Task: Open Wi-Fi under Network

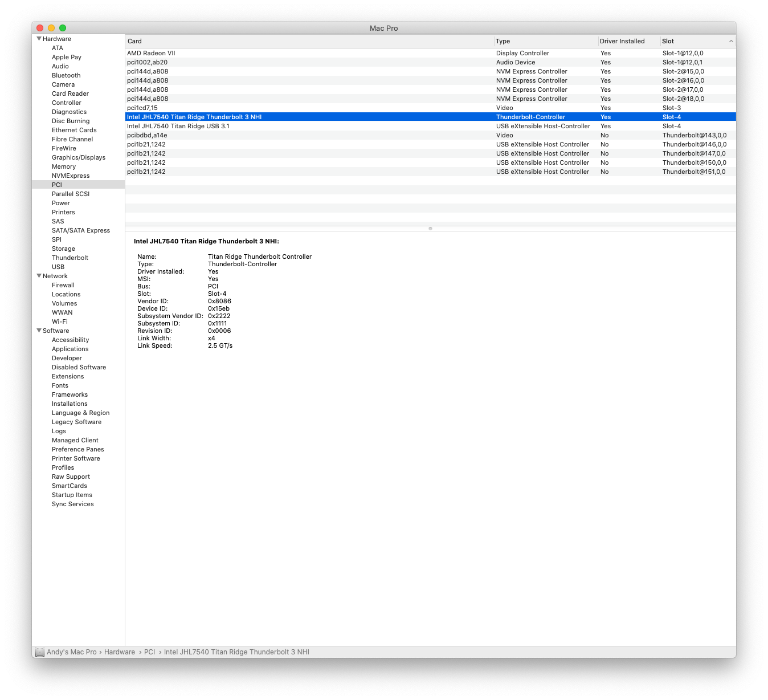Action: click(x=60, y=321)
